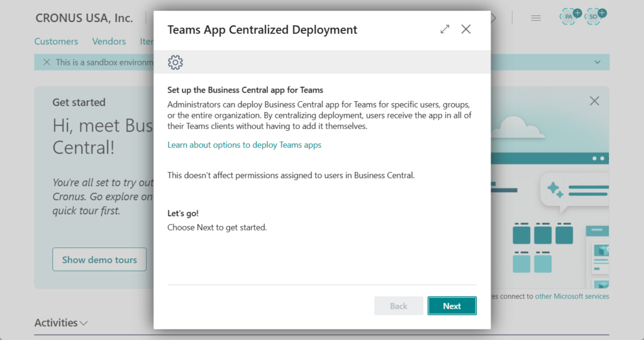Follow the other Microsoft services link
Screen dimensions: 644x340
click(x=572, y=296)
